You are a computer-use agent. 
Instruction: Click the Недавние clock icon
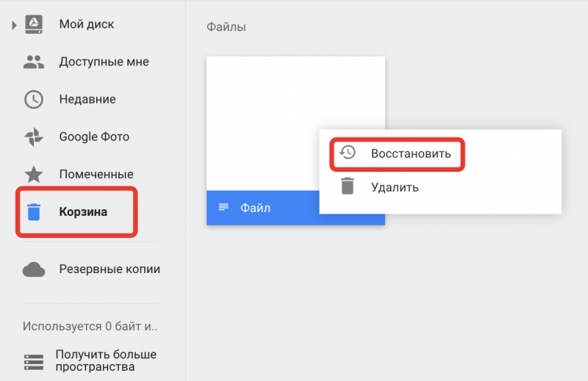point(34,100)
